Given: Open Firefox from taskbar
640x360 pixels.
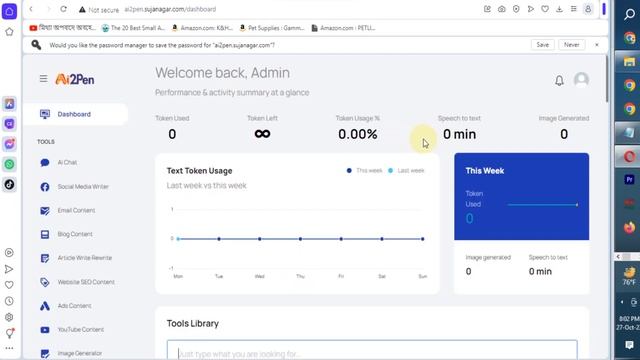Looking at the screenshot, I should (629, 227).
